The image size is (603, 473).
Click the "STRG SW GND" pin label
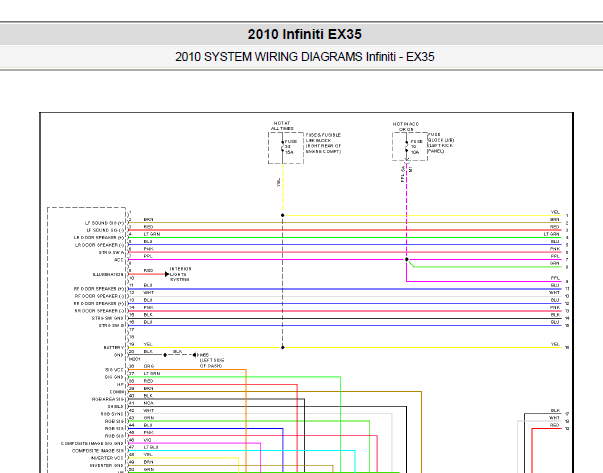108,318
